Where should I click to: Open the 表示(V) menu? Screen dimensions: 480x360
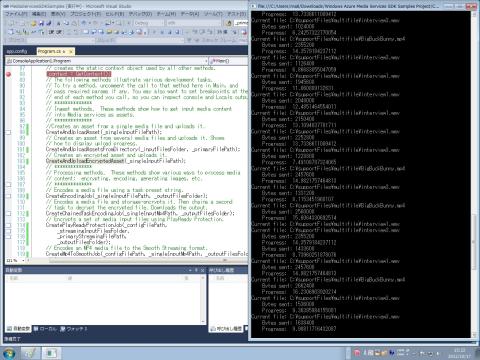(58, 14)
